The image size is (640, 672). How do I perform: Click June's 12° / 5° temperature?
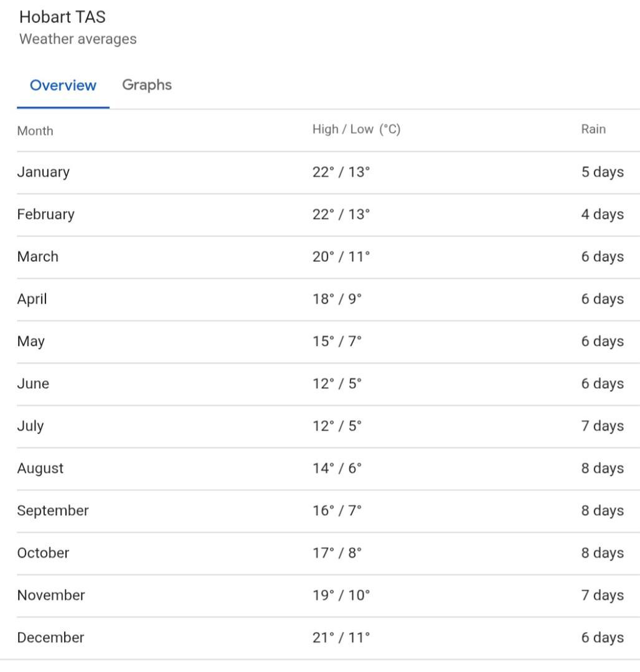337,383
